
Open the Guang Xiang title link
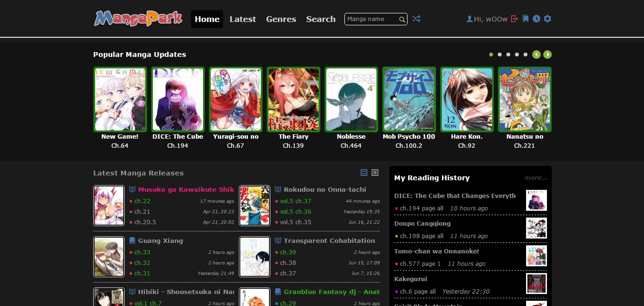point(161,241)
